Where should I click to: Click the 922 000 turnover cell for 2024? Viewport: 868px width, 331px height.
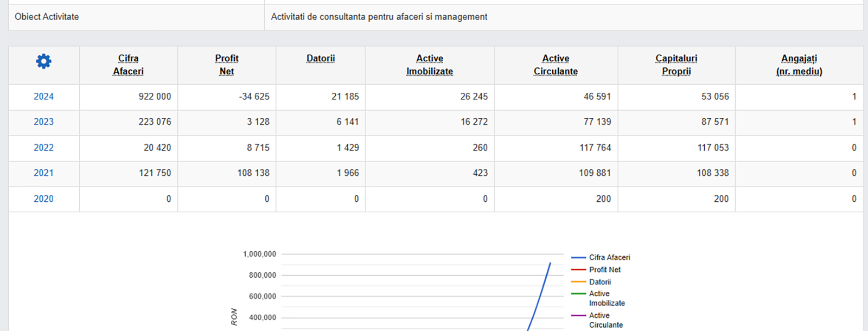(155, 97)
